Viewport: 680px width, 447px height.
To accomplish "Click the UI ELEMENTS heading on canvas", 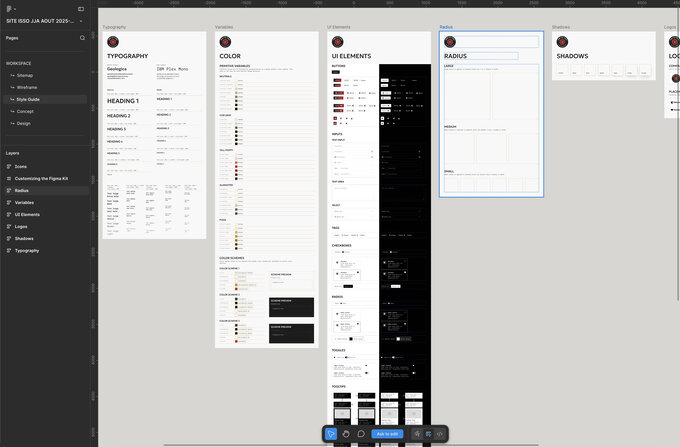I will [351, 56].
